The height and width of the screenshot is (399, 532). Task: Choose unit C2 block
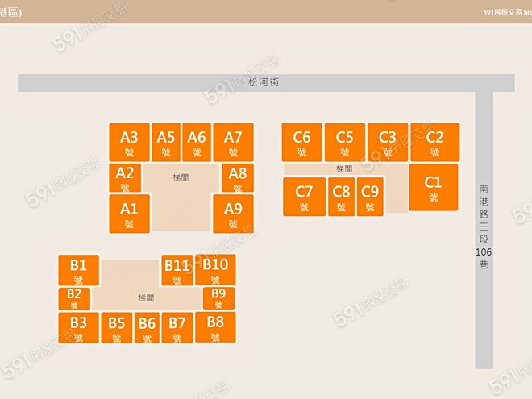434,142
